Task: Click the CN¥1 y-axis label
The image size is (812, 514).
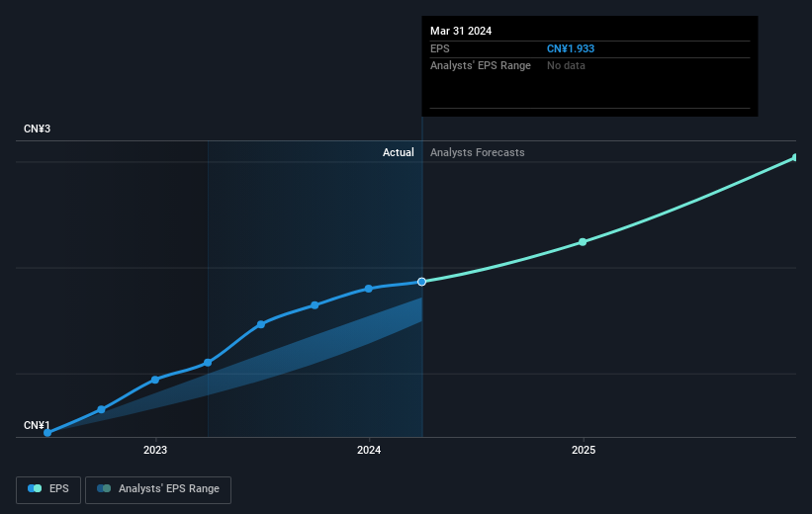Action: click(x=37, y=425)
